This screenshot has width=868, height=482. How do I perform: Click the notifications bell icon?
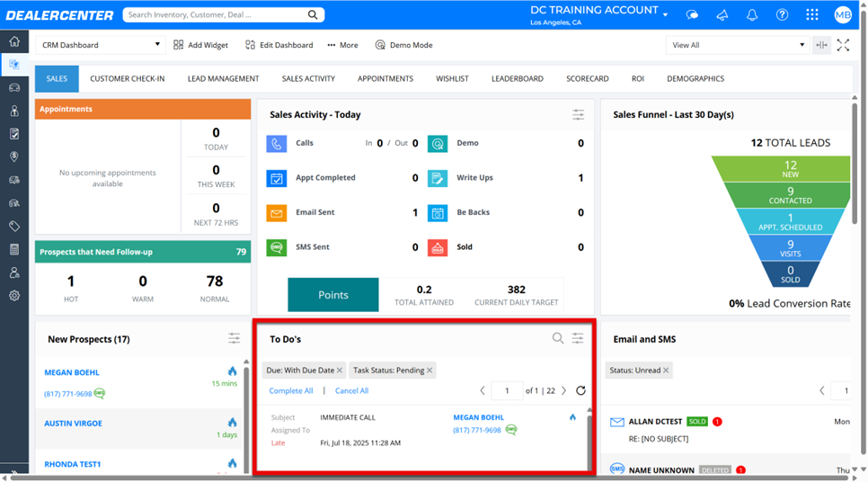752,15
